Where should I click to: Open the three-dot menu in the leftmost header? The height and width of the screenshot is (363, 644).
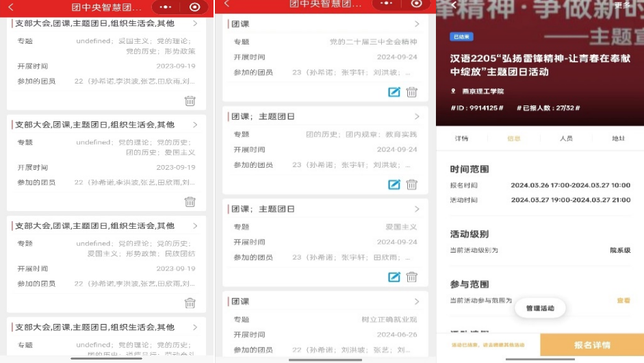click(166, 7)
